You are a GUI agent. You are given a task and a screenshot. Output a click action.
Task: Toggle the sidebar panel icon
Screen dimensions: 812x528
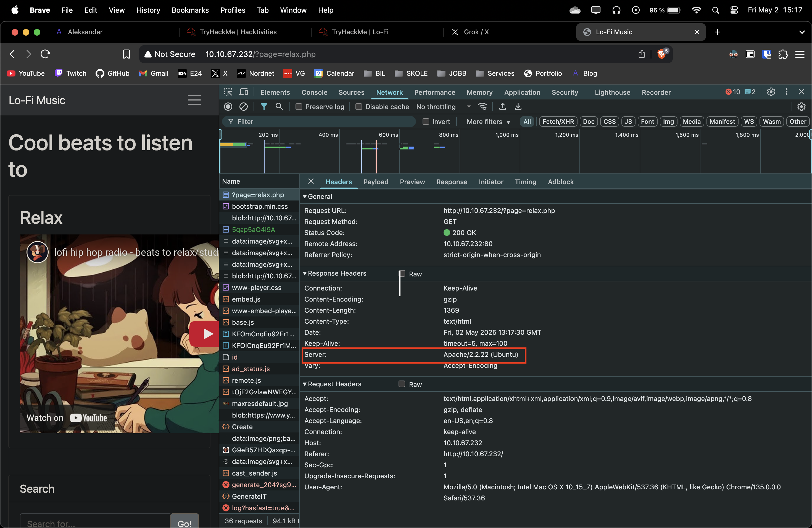pyautogui.click(x=750, y=54)
